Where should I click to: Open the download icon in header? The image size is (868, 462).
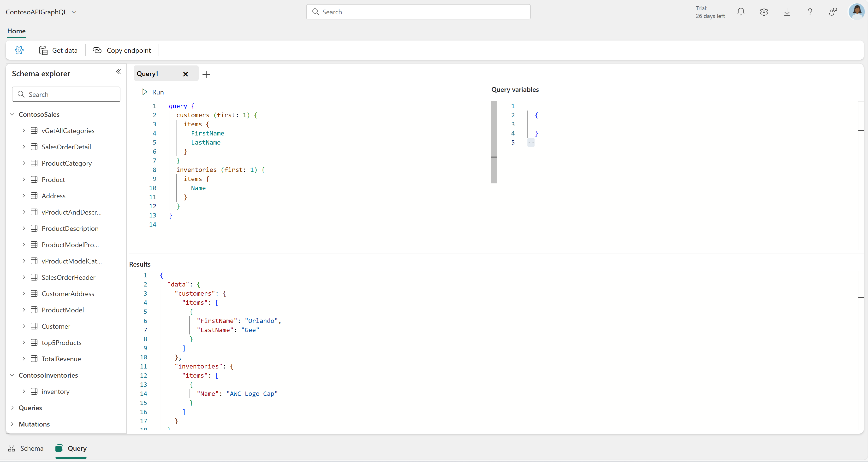coord(787,12)
